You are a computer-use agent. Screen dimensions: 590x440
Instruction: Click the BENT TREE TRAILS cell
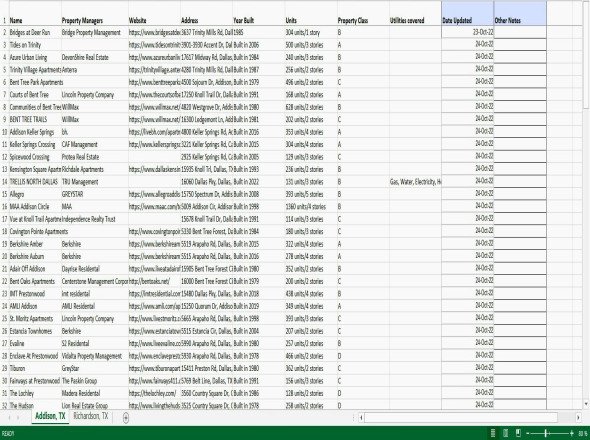[x=35, y=119]
